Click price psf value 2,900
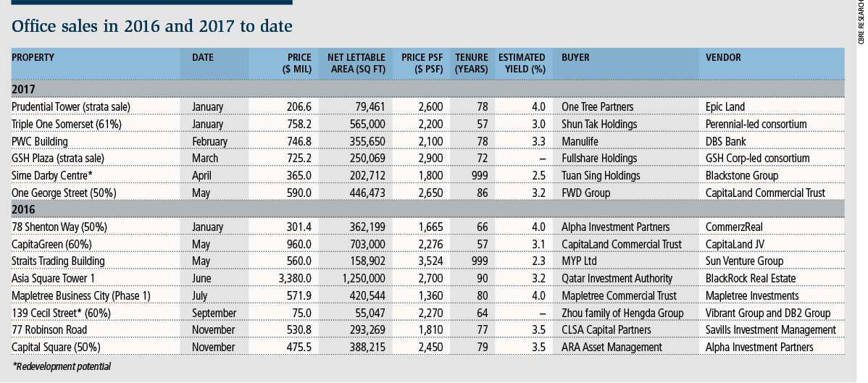Image resolution: width=868 pixels, height=383 pixels. (x=430, y=159)
